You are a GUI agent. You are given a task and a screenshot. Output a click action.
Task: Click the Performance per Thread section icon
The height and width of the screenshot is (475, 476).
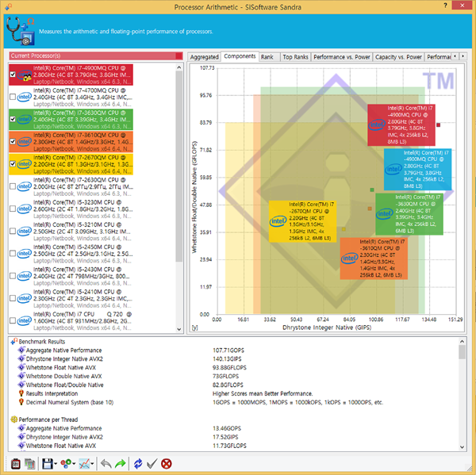pos(14,419)
